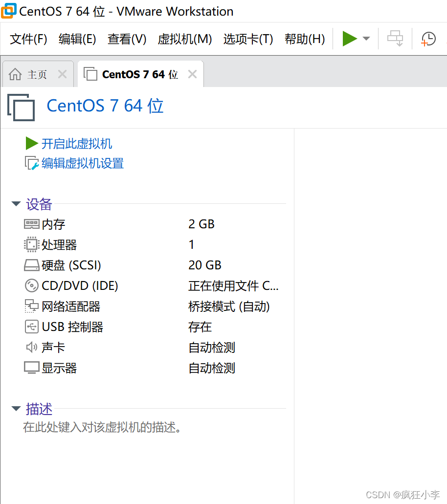Click the USB controller icon

(31, 327)
